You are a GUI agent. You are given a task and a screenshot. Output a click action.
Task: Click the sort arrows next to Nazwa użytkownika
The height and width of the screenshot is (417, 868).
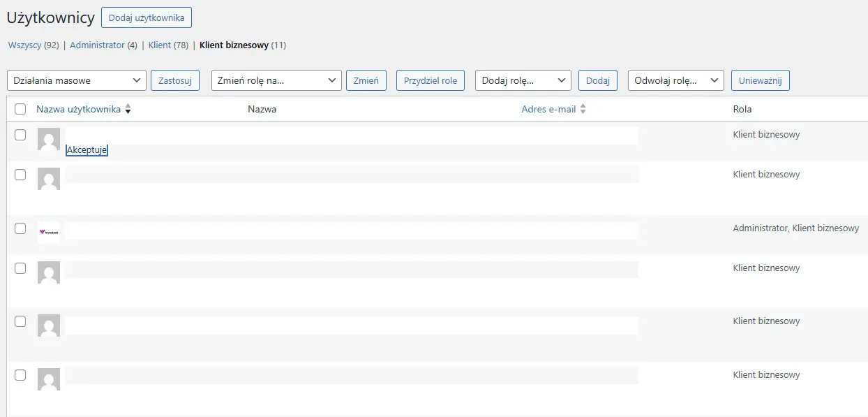(128, 110)
